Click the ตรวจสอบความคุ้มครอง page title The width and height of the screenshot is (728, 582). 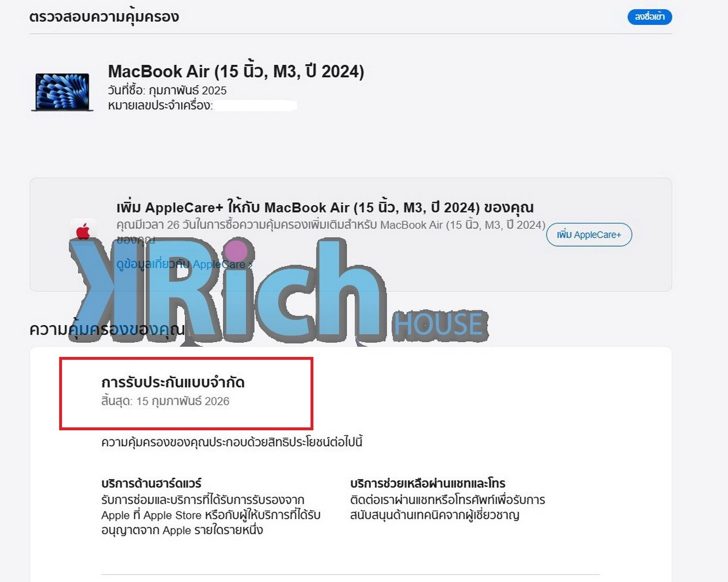(104, 17)
